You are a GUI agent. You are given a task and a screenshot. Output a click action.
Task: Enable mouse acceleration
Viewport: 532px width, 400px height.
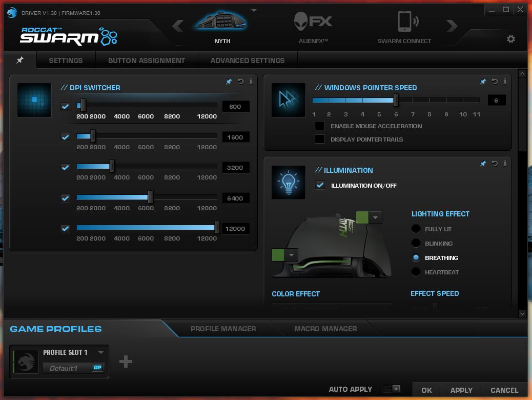click(320, 126)
